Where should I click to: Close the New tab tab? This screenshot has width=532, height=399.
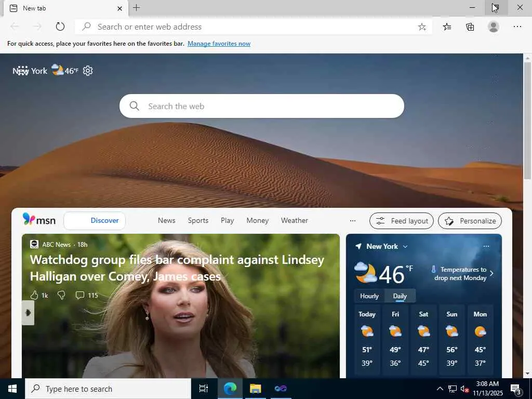click(120, 8)
